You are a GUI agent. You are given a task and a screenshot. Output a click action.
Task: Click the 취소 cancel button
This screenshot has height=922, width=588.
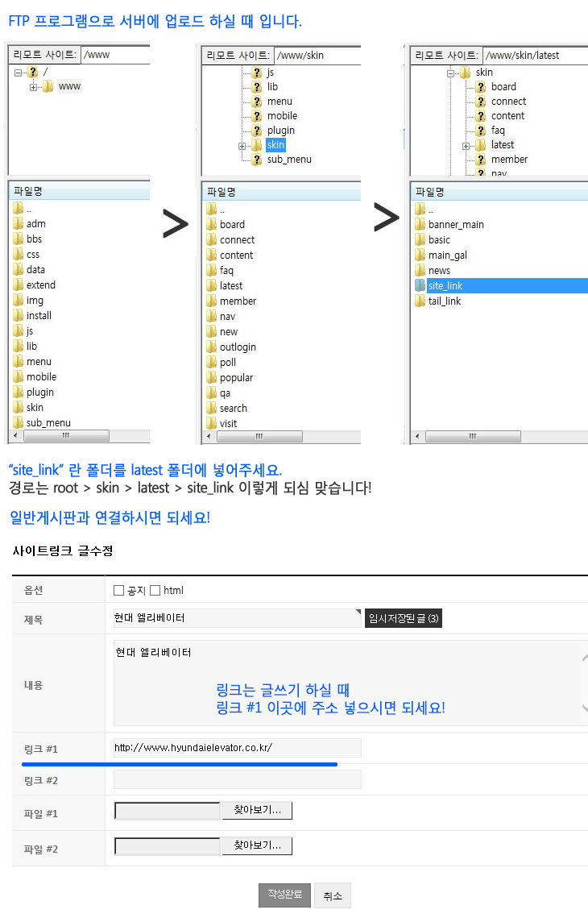point(332,896)
